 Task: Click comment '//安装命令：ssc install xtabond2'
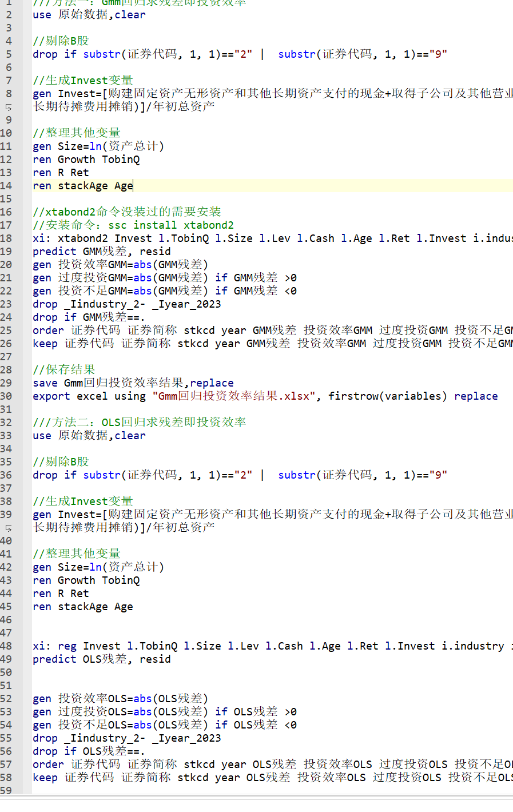coord(133,225)
